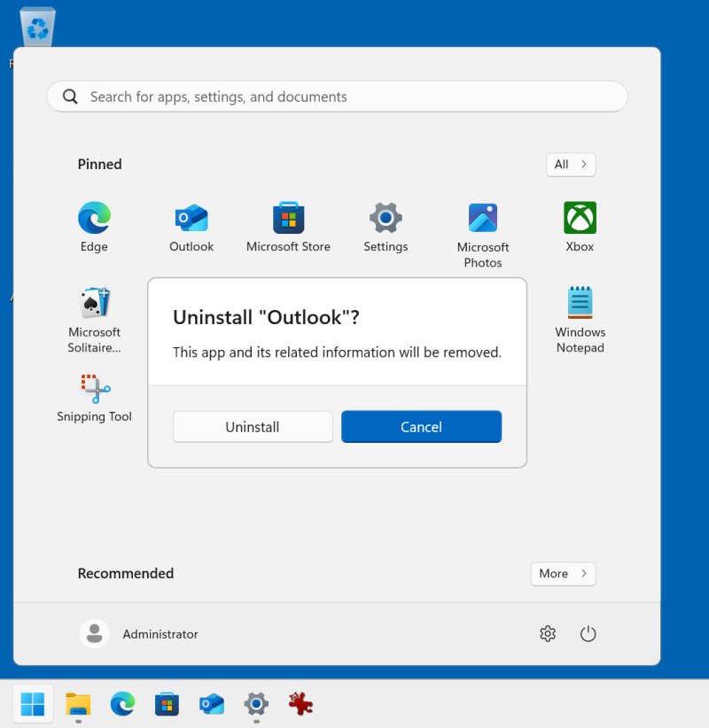Cancel the Outlook uninstall dialog
This screenshot has height=728, width=709.
(421, 426)
